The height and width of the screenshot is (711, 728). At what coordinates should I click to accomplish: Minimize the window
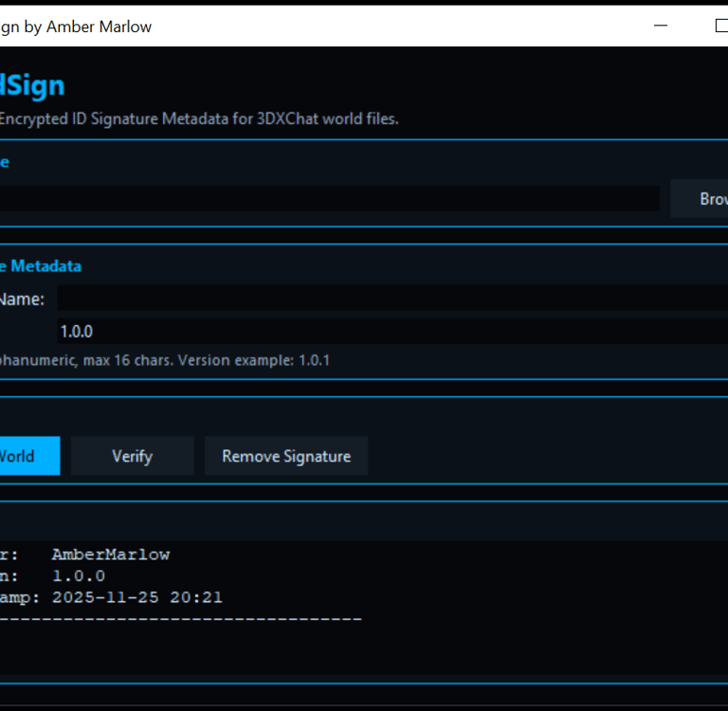coord(660,26)
